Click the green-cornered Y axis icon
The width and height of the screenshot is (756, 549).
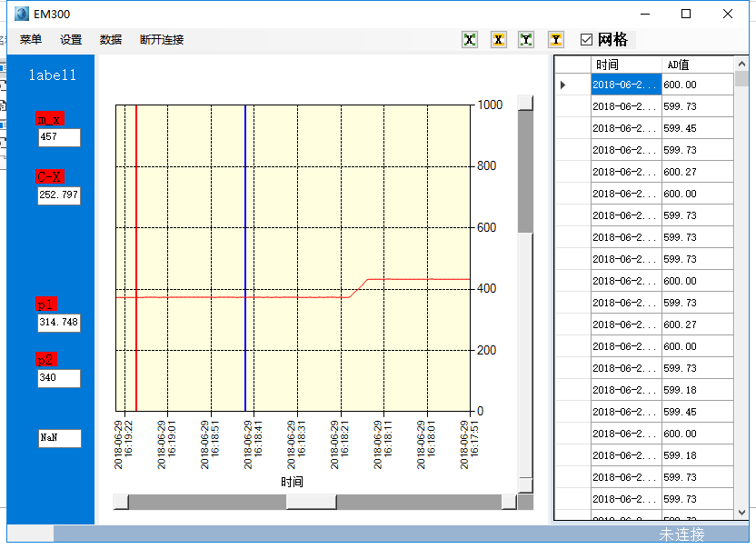(x=526, y=40)
